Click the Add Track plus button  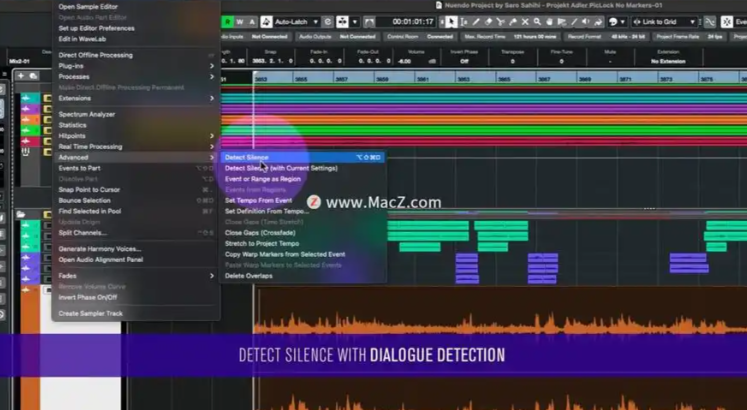point(19,75)
